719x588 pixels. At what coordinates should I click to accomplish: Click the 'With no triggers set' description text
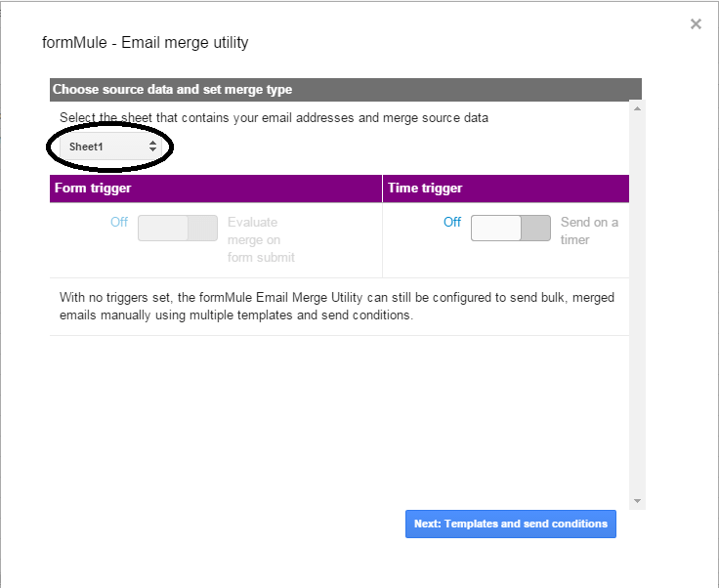(x=337, y=306)
